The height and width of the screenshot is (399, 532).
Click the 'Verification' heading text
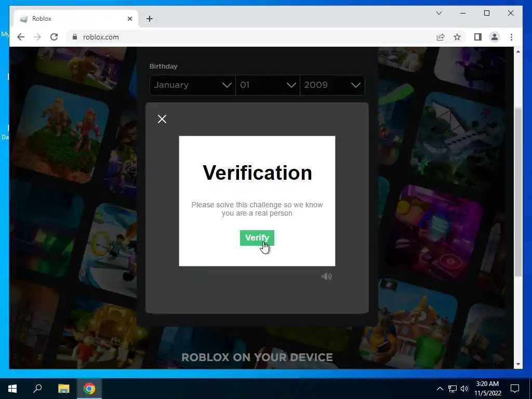point(257,172)
